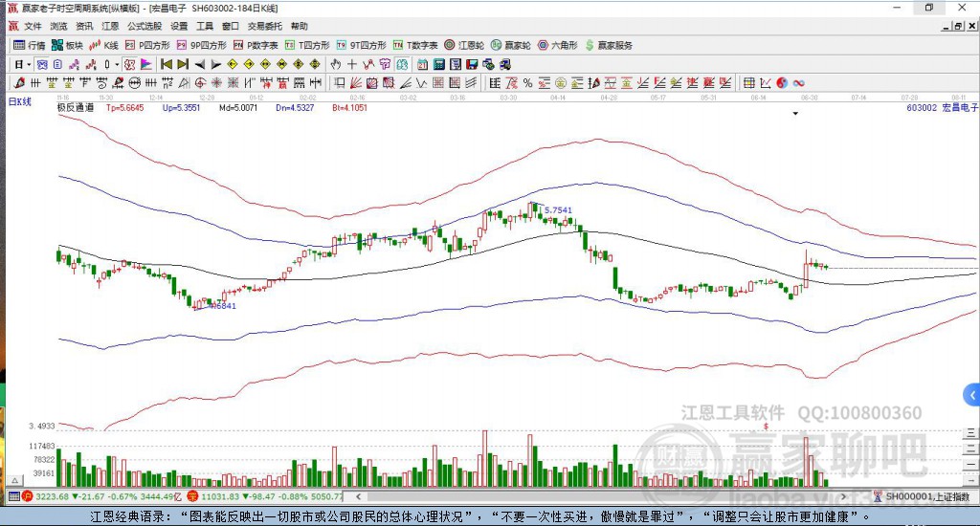Open the 江恩轮 Gann wheel

coord(464,45)
